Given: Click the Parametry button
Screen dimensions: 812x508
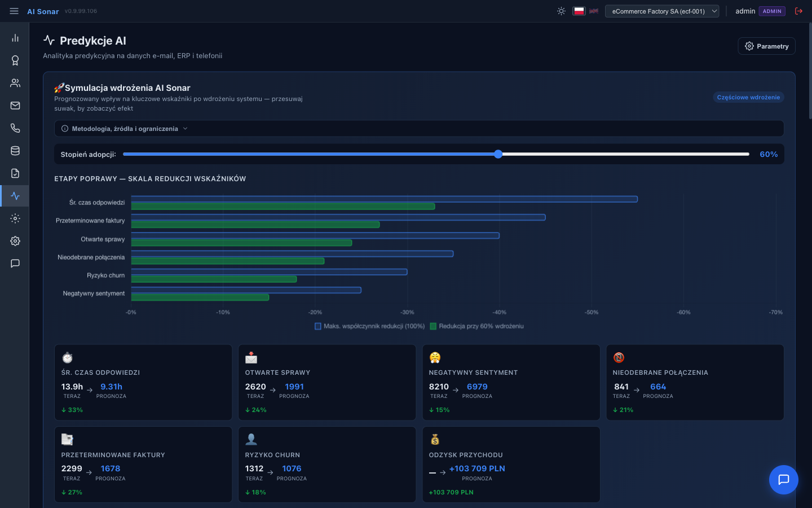Looking at the screenshot, I should tap(766, 46).
